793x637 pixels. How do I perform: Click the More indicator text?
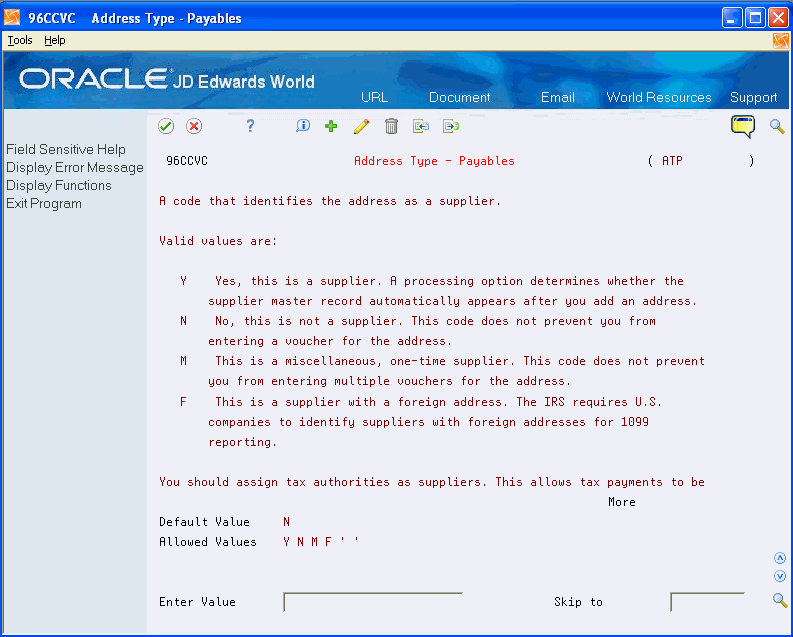tap(622, 502)
